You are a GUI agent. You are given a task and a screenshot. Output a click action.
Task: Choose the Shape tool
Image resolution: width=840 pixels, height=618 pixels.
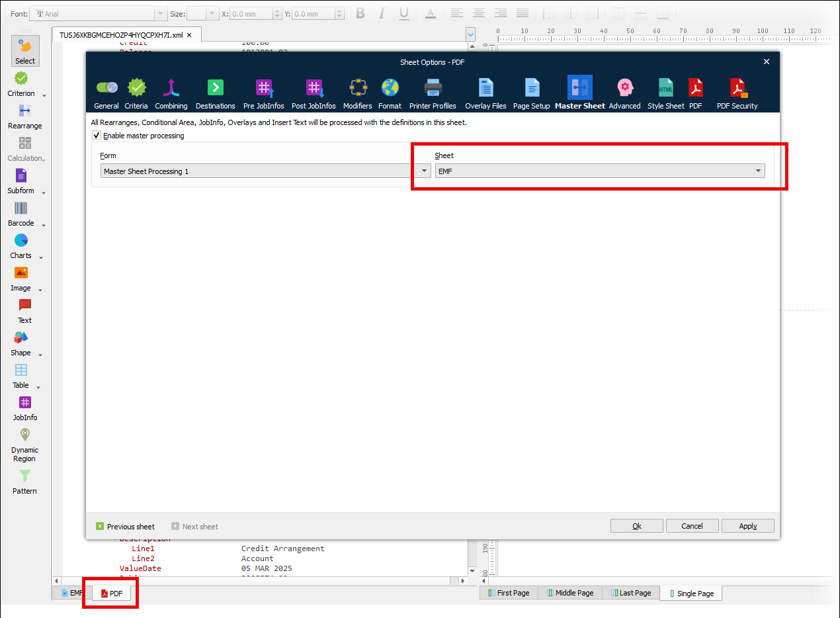click(x=21, y=343)
